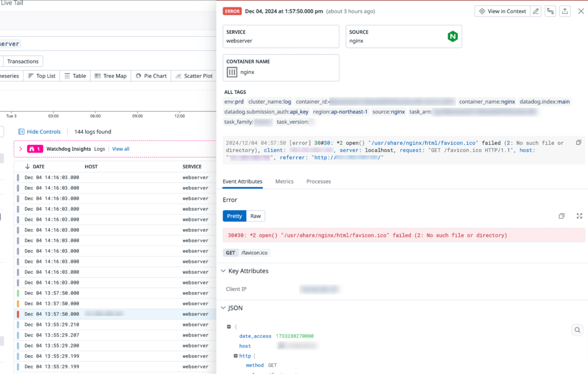Click the translate icon next to the pencil
This screenshot has height=374, width=588.
pyautogui.click(x=550, y=11)
